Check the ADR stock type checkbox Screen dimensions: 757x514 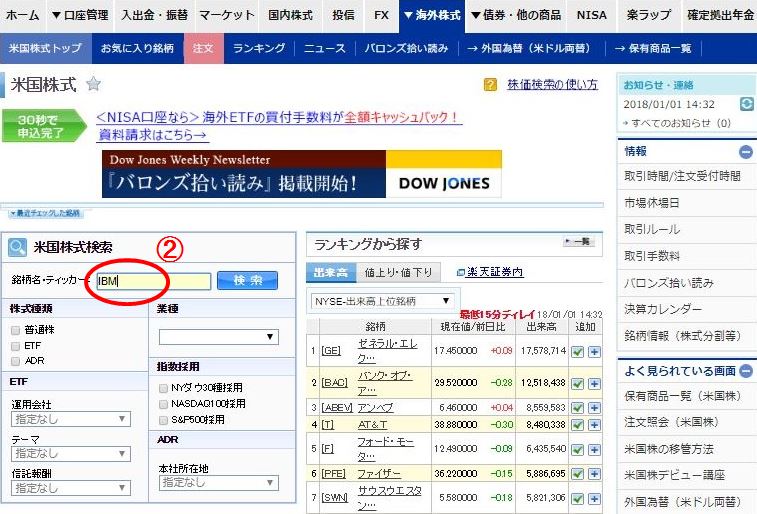tap(15, 361)
